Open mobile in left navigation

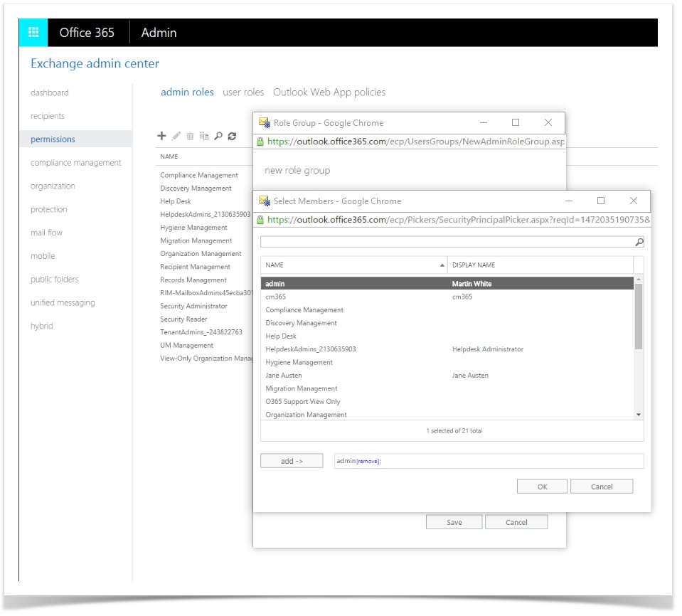pos(43,256)
